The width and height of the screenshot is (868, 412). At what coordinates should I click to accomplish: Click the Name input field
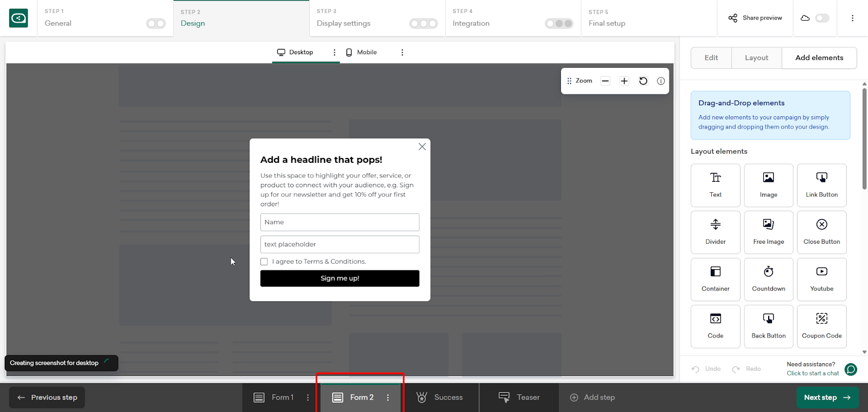(x=340, y=222)
